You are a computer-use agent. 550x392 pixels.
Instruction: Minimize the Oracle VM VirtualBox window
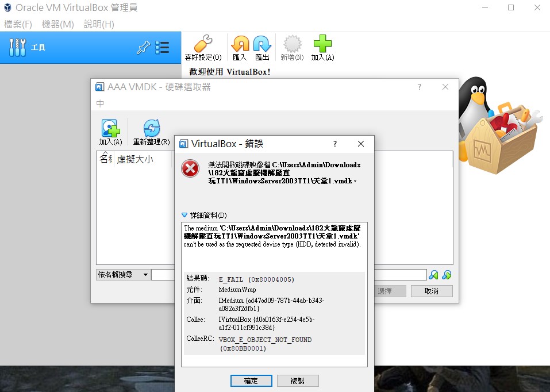(485, 7)
